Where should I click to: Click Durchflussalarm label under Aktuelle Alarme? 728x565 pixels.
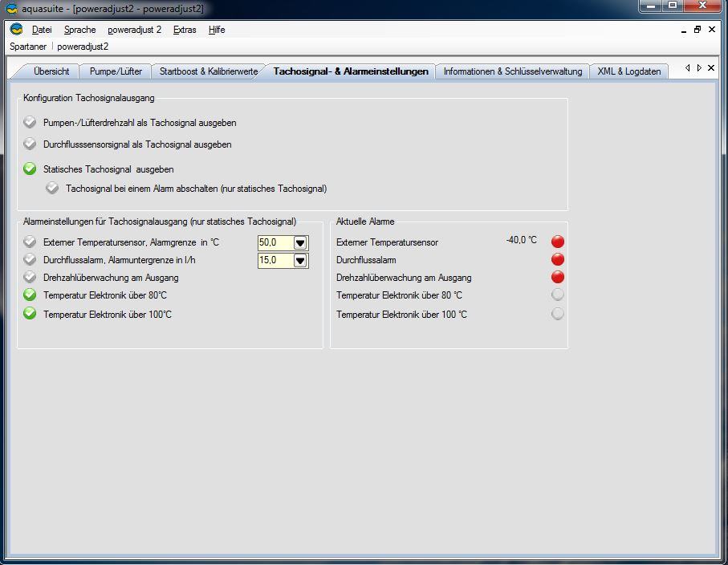(x=366, y=260)
